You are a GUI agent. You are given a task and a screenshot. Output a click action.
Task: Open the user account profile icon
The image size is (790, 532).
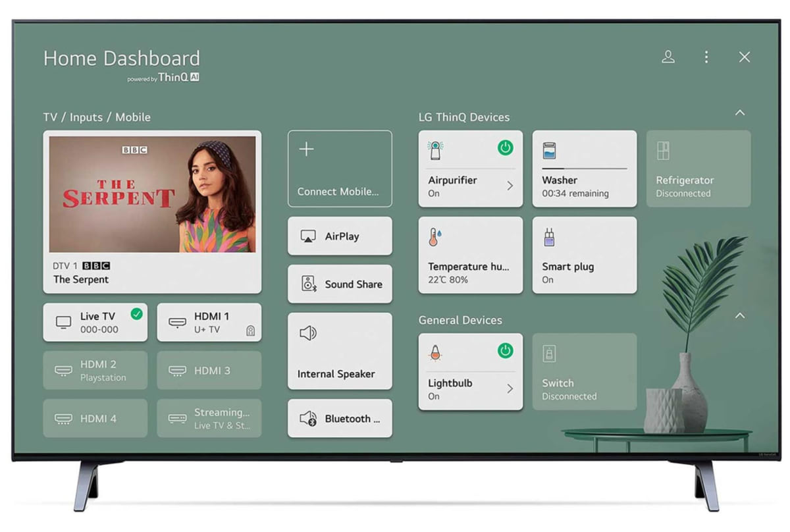[668, 57]
